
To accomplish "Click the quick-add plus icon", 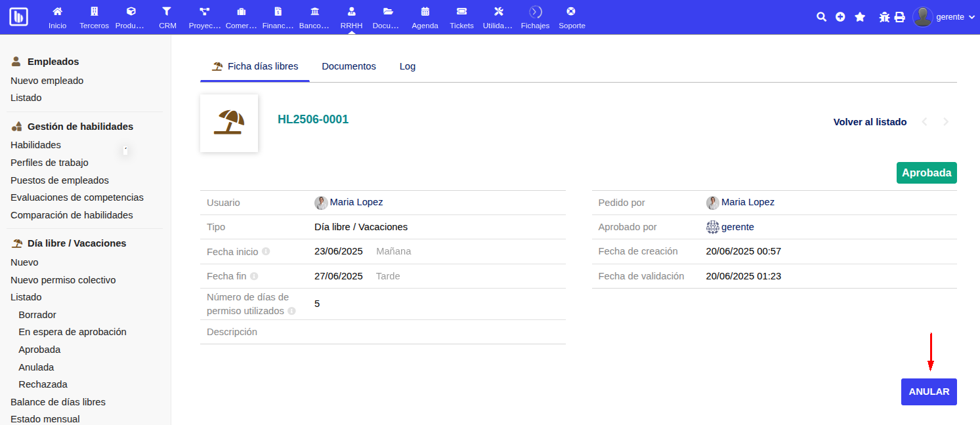I will point(840,16).
